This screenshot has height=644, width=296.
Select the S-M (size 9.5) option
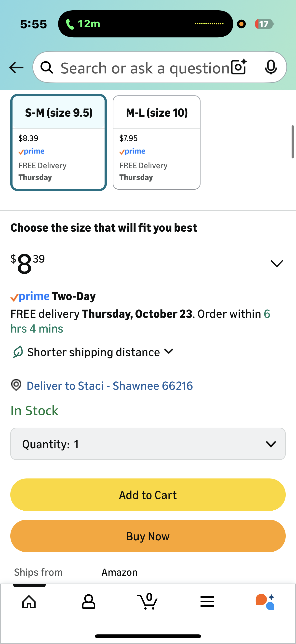click(x=58, y=142)
